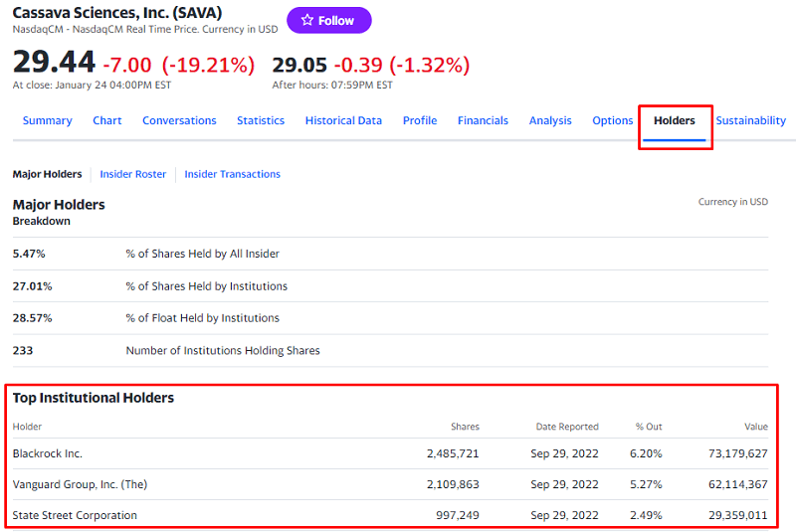Viewport: 796px width, 532px height.
Task: Open the Sustainability tab
Action: coord(751,120)
